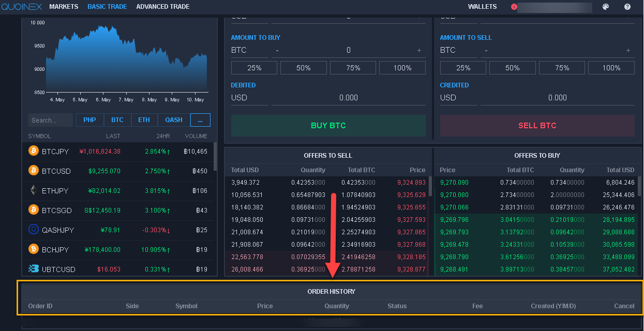
Task: Click the BUY BTC button
Action: pos(328,126)
